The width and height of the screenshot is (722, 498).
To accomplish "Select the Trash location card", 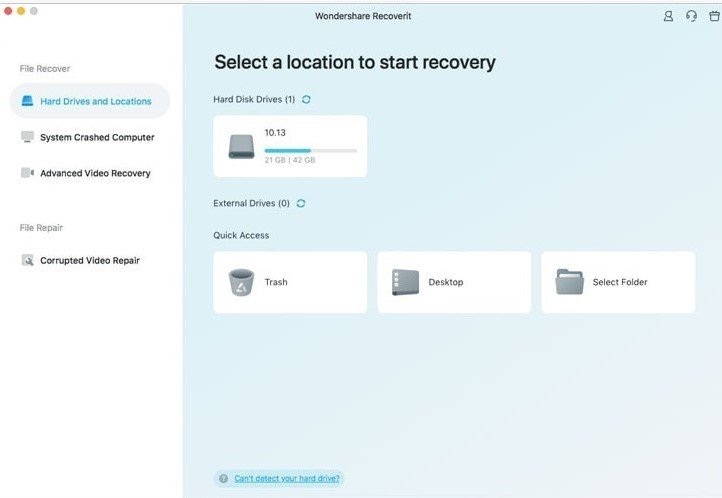I will tap(290, 282).
